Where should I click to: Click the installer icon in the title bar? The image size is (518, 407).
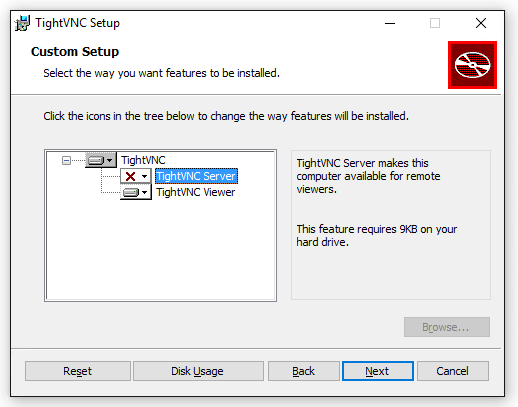coord(22,23)
